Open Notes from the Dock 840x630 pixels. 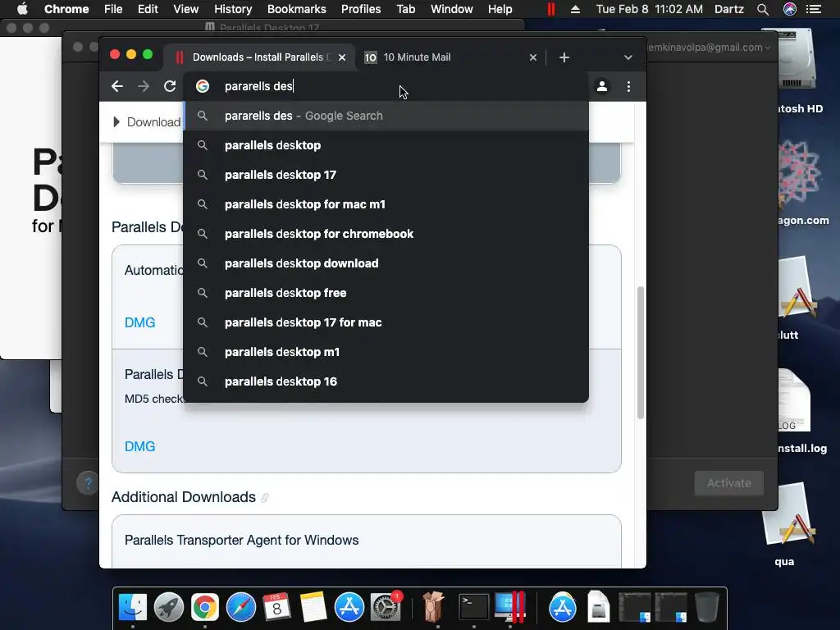[x=313, y=607]
